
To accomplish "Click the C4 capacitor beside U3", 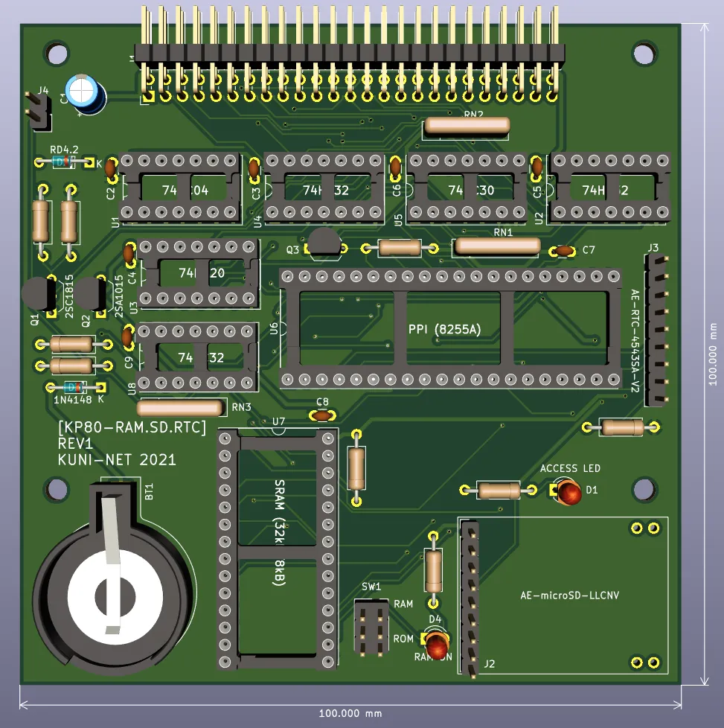I will pyautogui.click(x=129, y=255).
